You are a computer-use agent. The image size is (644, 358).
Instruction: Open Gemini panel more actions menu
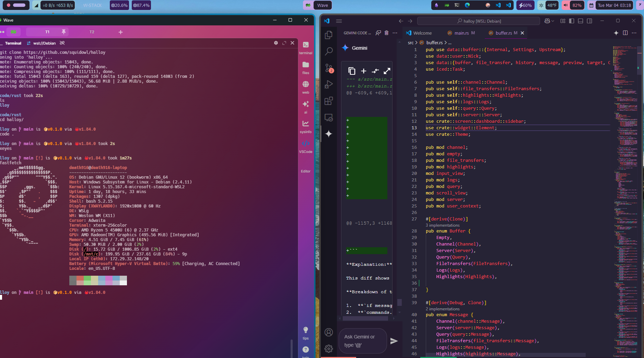(x=395, y=33)
